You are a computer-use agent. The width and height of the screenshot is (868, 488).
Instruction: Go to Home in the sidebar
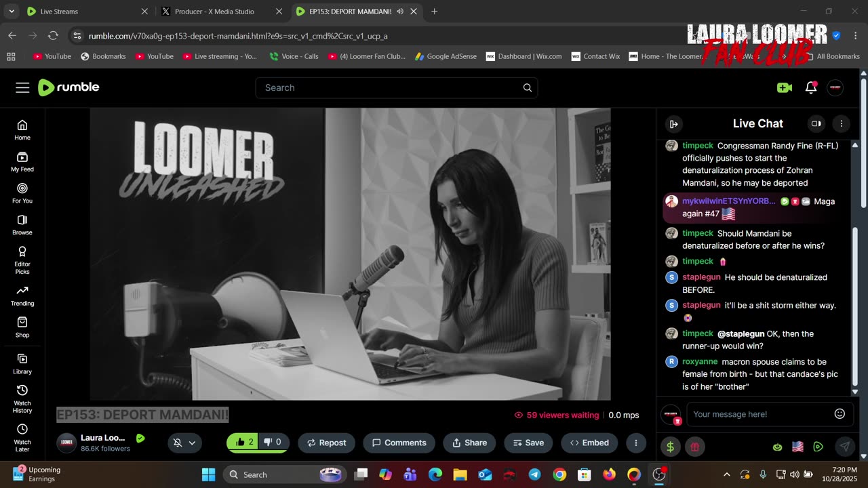point(22,130)
